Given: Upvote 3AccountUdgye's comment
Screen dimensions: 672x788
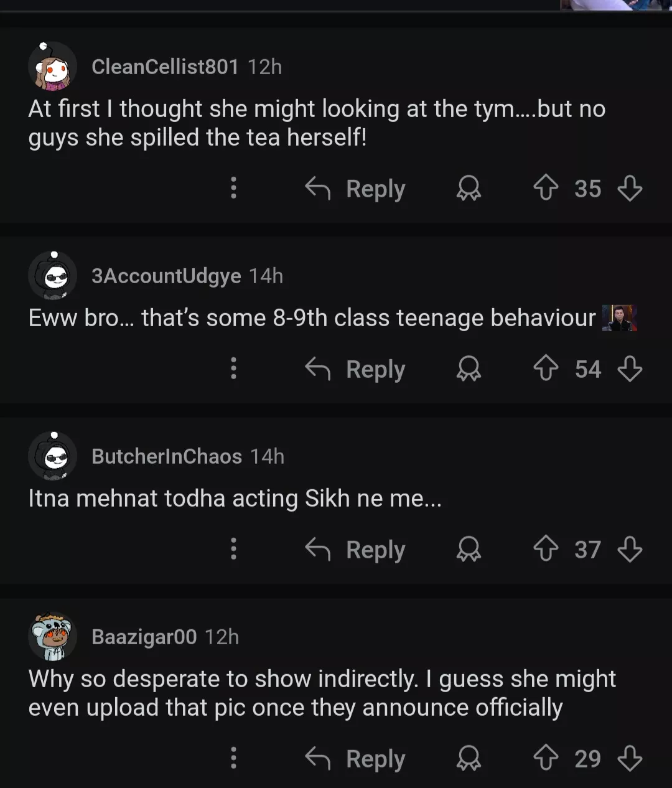Looking at the screenshot, I should 546,368.
